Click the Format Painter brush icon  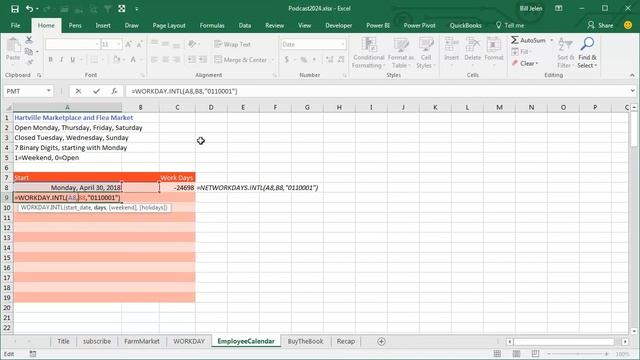(x=29, y=62)
